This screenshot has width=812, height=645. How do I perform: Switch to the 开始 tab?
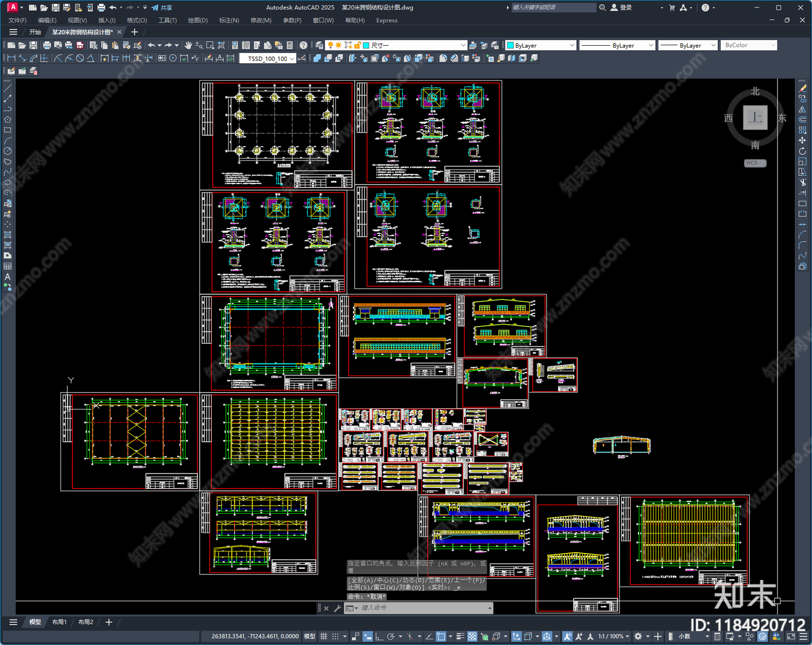pyautogui.click(x=35, y=32)
